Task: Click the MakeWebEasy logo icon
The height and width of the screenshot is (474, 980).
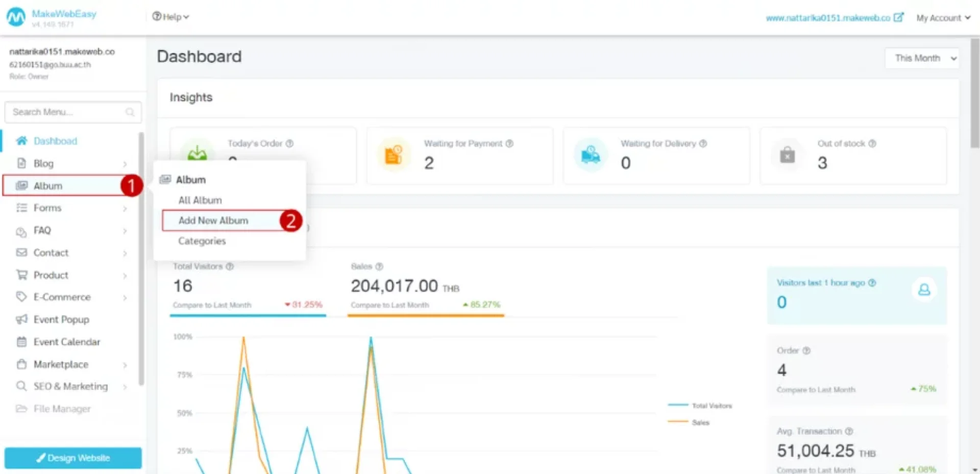Action: (x=16, y=17)
